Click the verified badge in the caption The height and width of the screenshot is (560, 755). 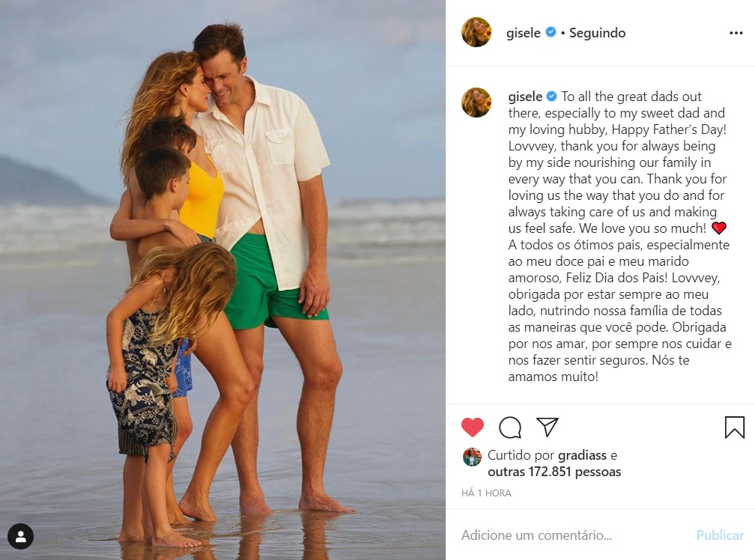[x=552, y=97]
